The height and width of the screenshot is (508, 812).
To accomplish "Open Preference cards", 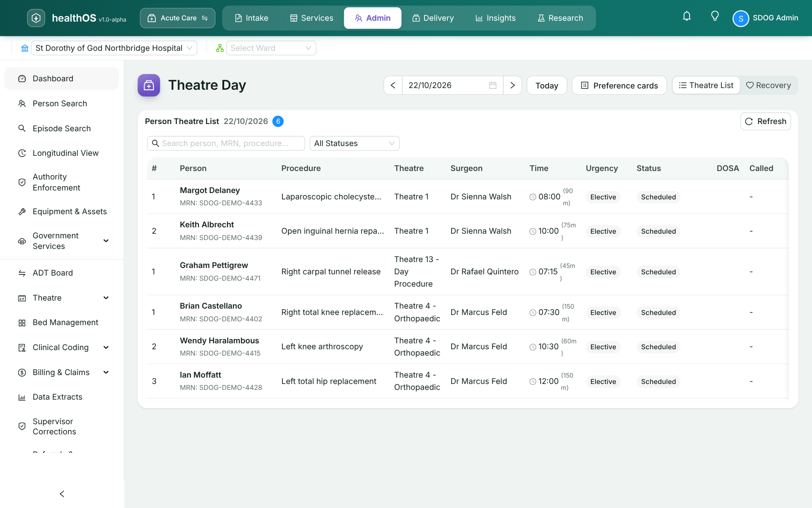I will pos(619,86).
